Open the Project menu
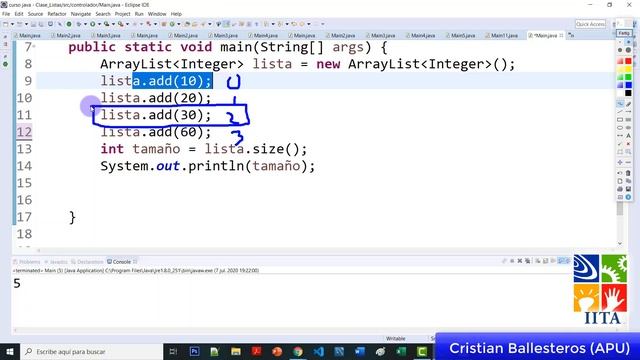 tap(122, 14)
